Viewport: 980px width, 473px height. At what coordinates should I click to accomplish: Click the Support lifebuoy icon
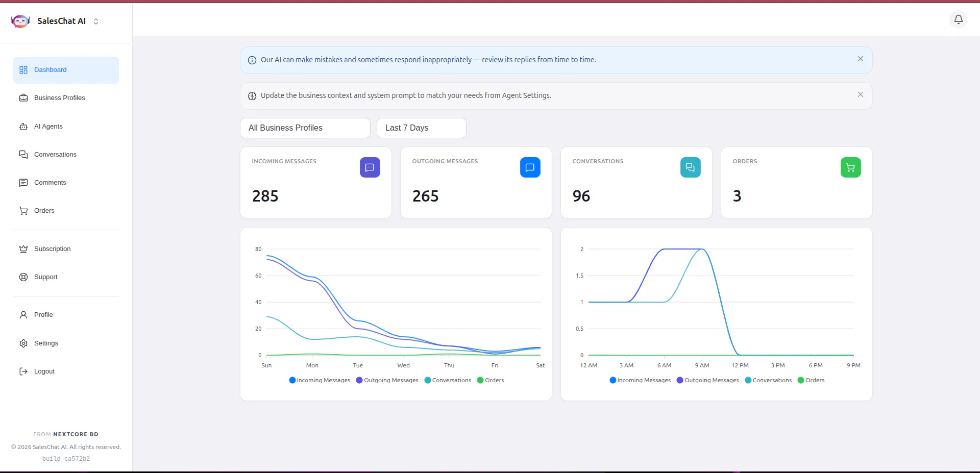[23, 277]
